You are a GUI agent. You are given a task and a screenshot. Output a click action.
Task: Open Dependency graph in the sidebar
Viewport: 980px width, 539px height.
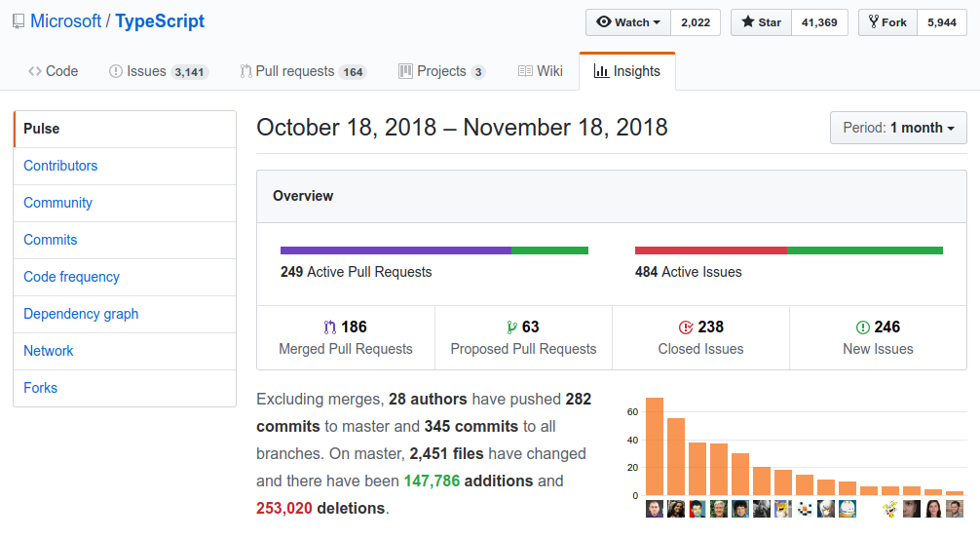(x=125, y=313)
